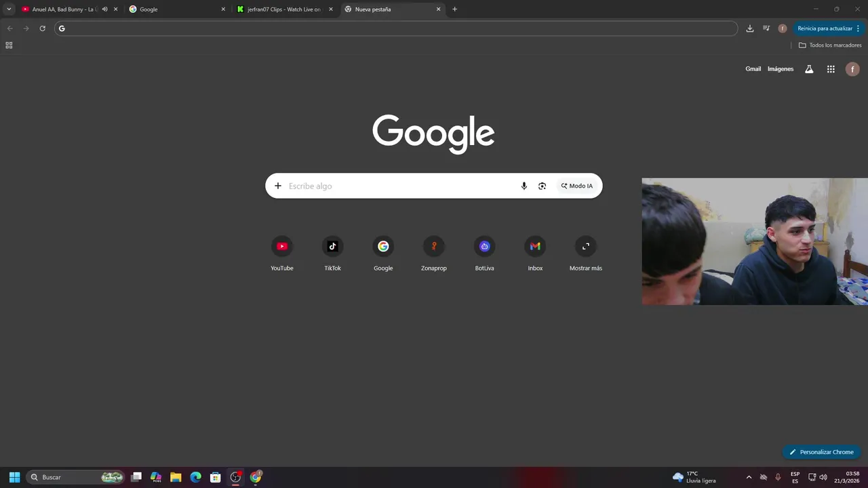Open the BotLiva shortcut tile
868x488 pixels.
484,254
